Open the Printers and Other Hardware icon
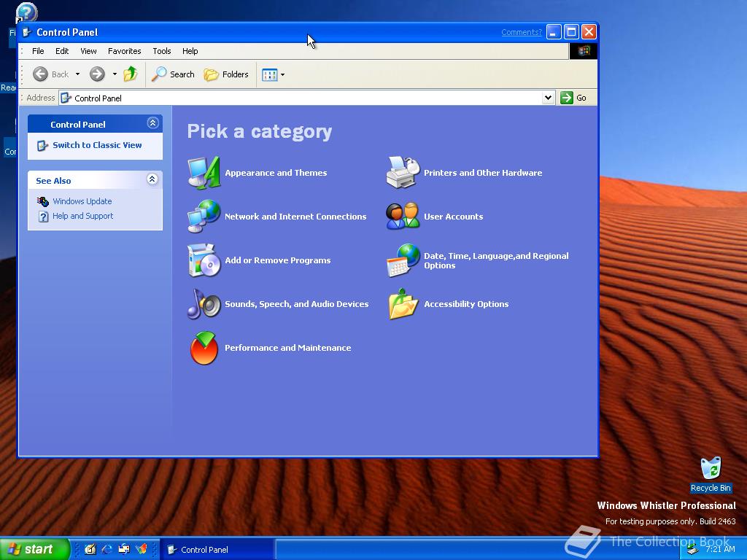 pos(403,172)
